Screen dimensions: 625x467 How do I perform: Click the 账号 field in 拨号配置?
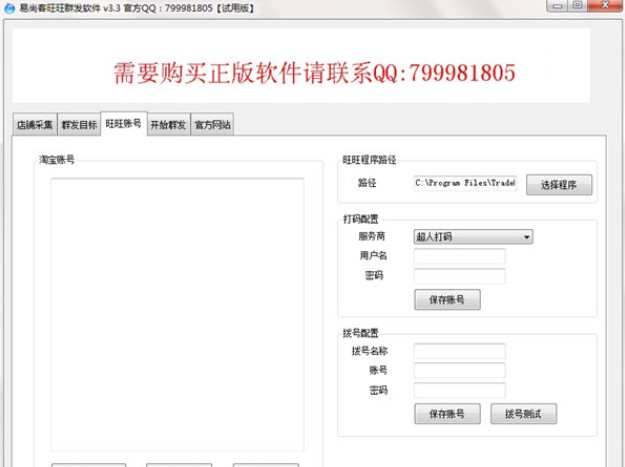(x=460, y=370)
